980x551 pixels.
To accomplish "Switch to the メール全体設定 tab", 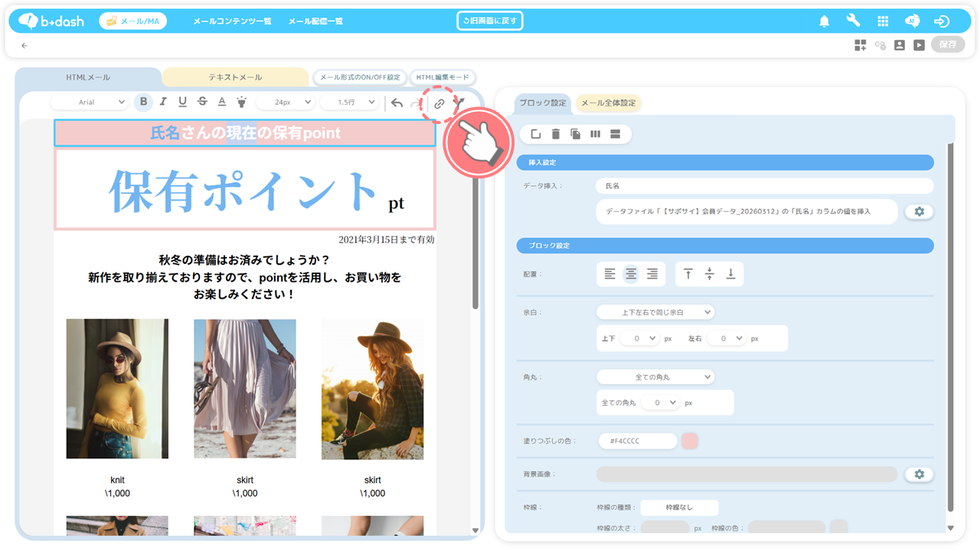I will coord(608,103).
